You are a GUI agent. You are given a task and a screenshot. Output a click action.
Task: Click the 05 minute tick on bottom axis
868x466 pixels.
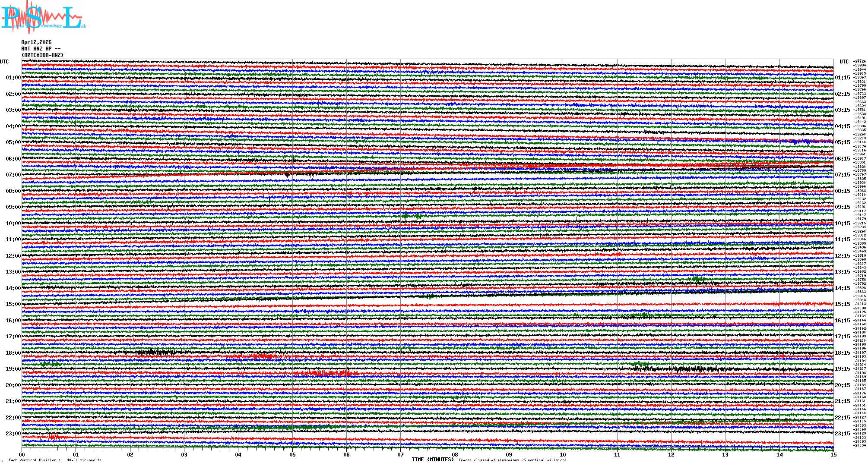292,454
